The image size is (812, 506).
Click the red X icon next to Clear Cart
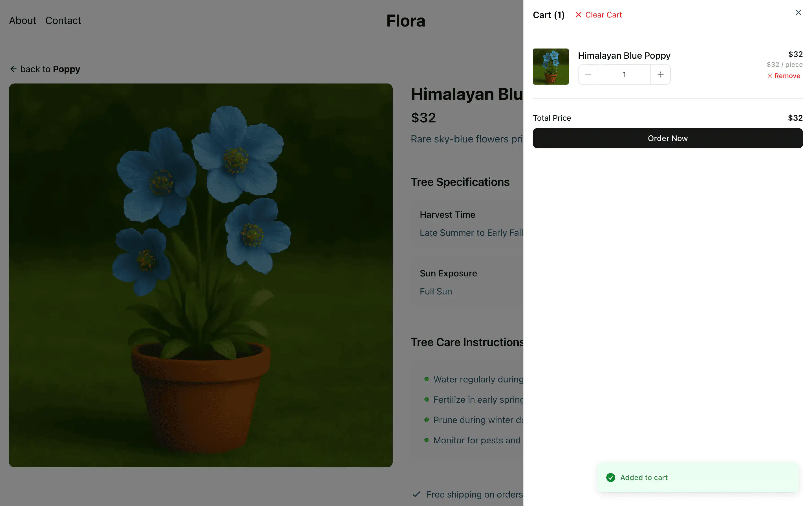pyautogui.click(x=579, y=15)
